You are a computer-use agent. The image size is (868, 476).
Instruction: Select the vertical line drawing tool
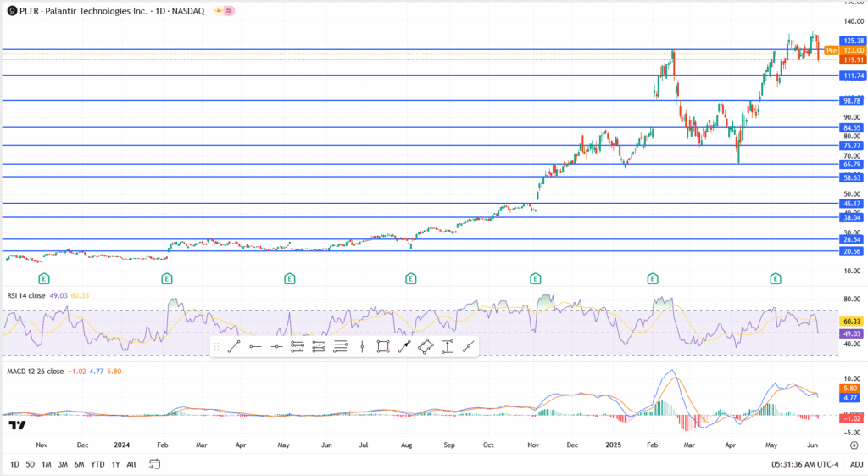pyautogui.click(x=362, y=346)
